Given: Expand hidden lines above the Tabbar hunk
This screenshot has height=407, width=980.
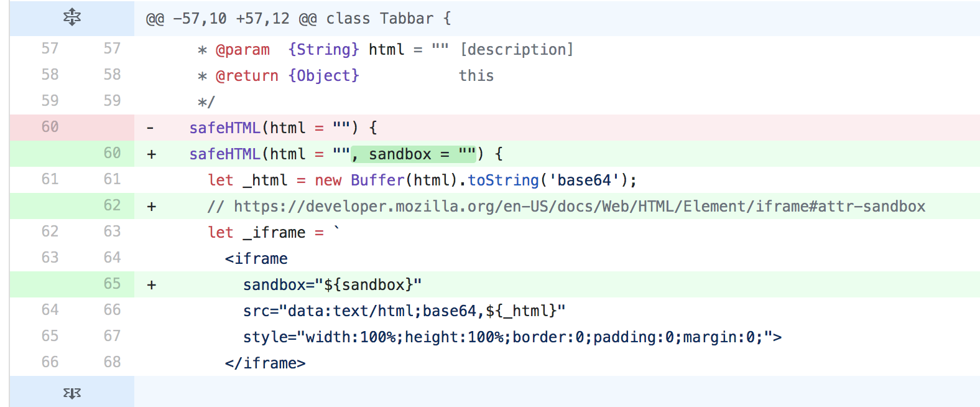Looking at the screenshot, I should 72,17.
